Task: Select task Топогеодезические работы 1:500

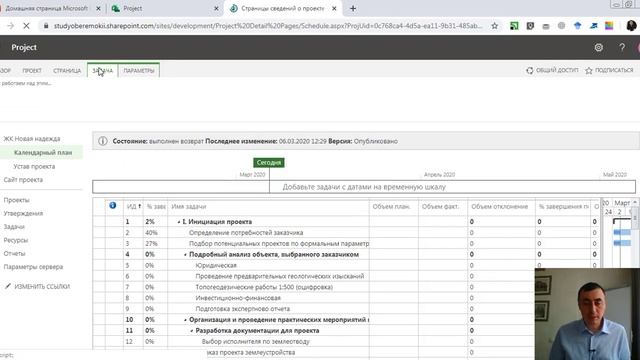Action: coord(264,287)
